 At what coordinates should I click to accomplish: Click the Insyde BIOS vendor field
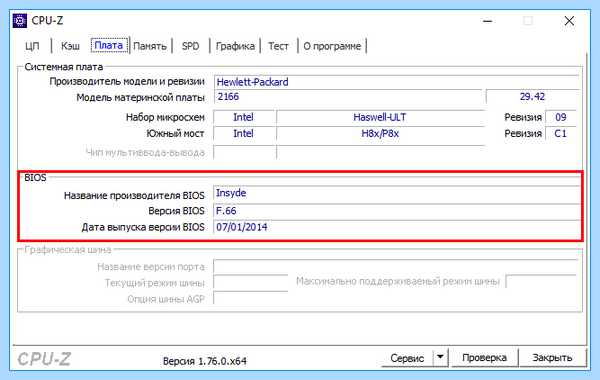pyautogui.click(x=397, y=193)
